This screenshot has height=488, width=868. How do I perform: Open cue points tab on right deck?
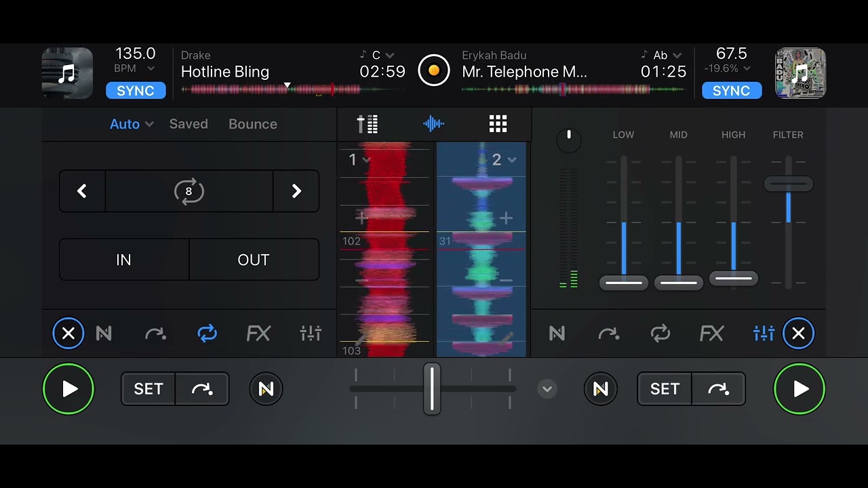point(608,333)
